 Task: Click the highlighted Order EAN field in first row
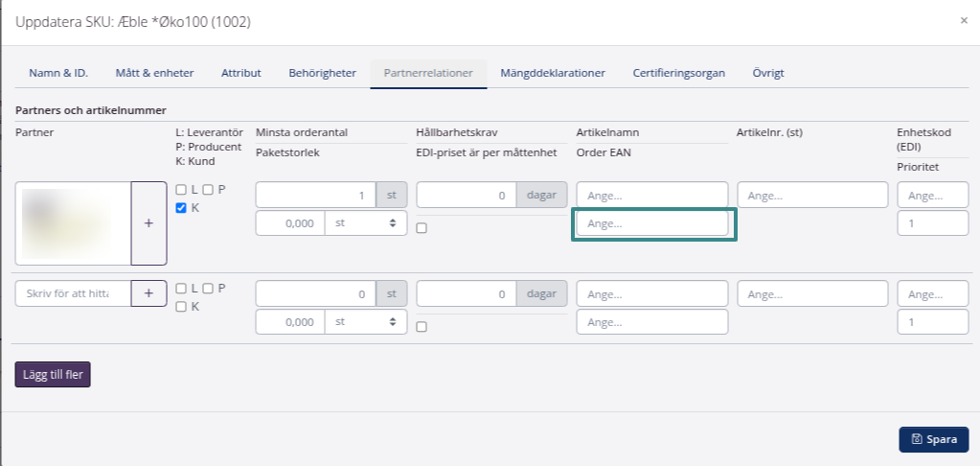point(652,223)
